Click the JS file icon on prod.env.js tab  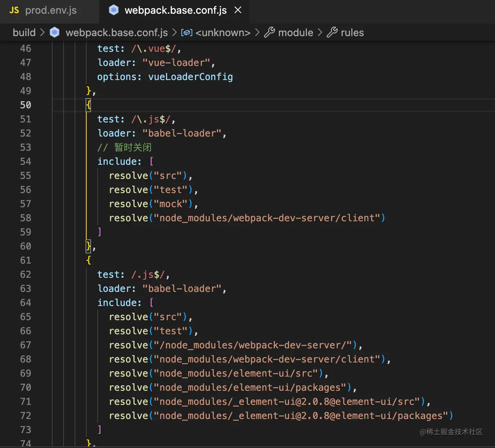pos(14,10)
